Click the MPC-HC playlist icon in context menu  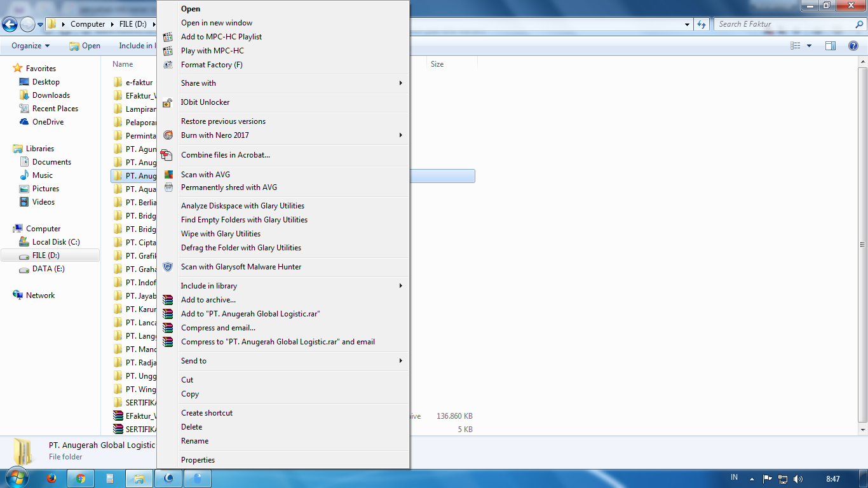[168, 37]
